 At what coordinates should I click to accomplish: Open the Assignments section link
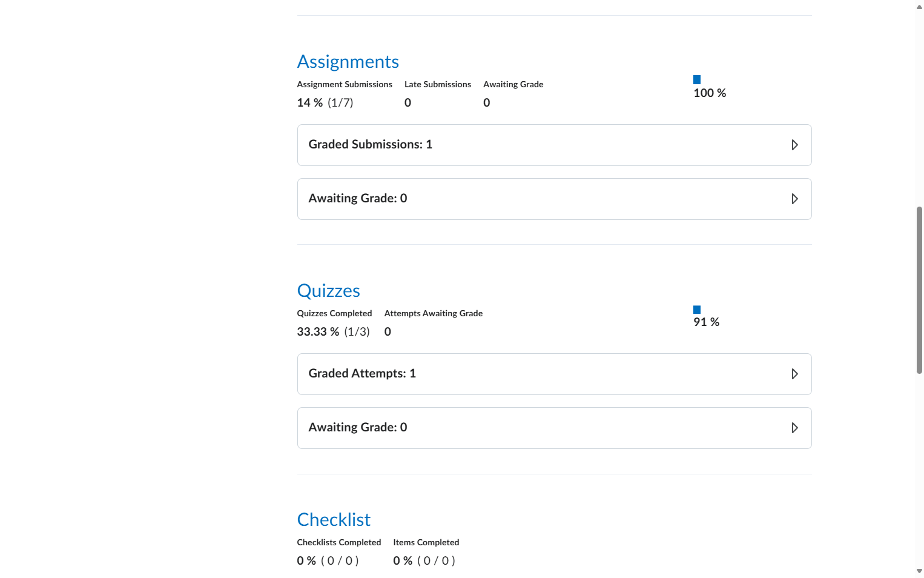[348, 62]
